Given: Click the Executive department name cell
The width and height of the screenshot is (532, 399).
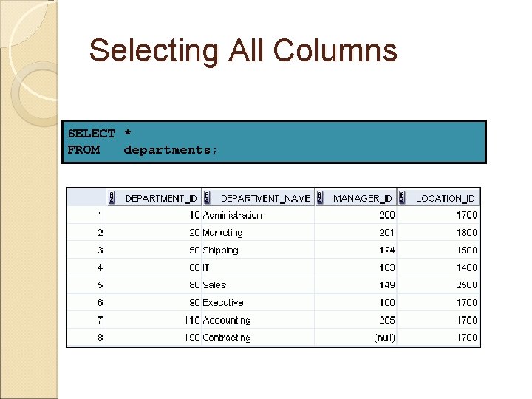Looking at the screenshot, I should coord(258,303).
